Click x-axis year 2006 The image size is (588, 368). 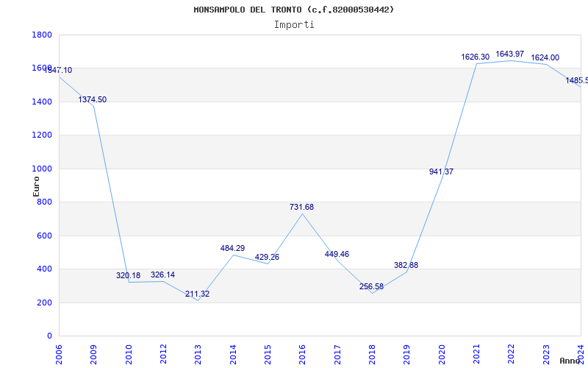[x=59, y=355]
